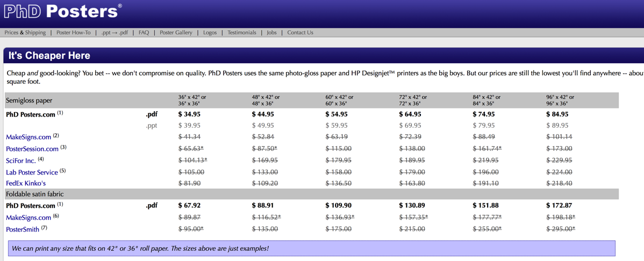Click the crossed-out $ 95.00* PosterSmith price

191,229
